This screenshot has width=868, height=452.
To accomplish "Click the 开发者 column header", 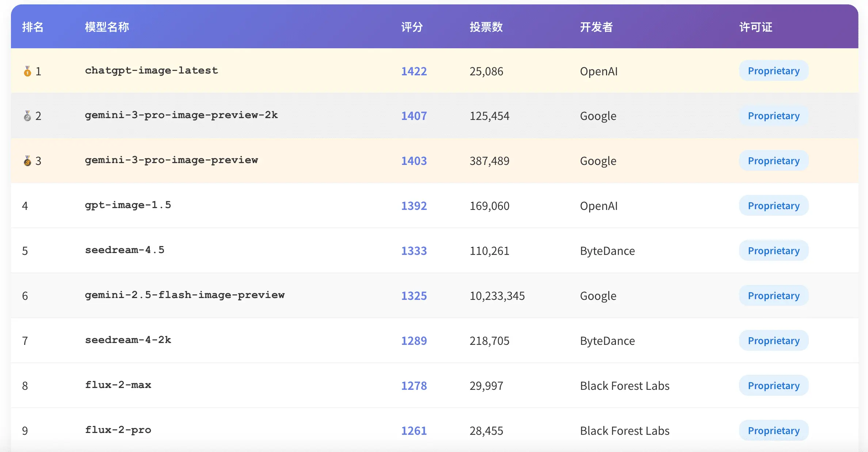I will pos(596,27).
